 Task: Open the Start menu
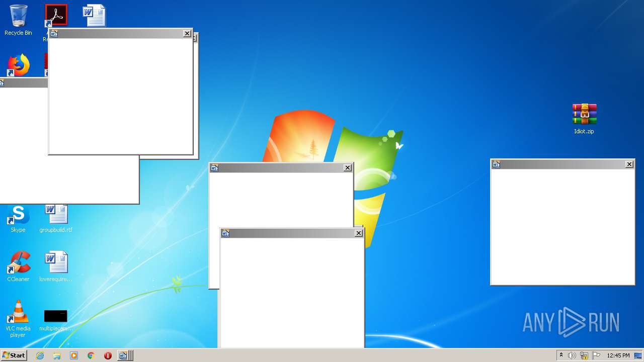(x=14, y=355)
